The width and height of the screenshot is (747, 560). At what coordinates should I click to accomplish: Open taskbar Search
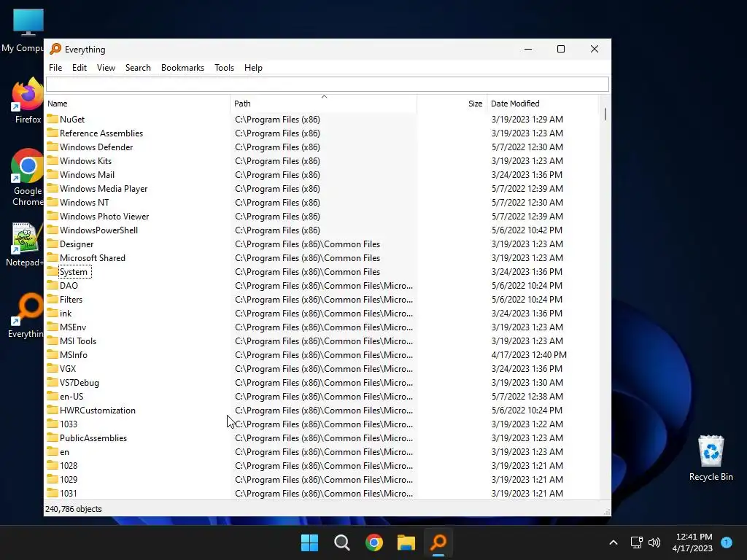tap(341, 542)
